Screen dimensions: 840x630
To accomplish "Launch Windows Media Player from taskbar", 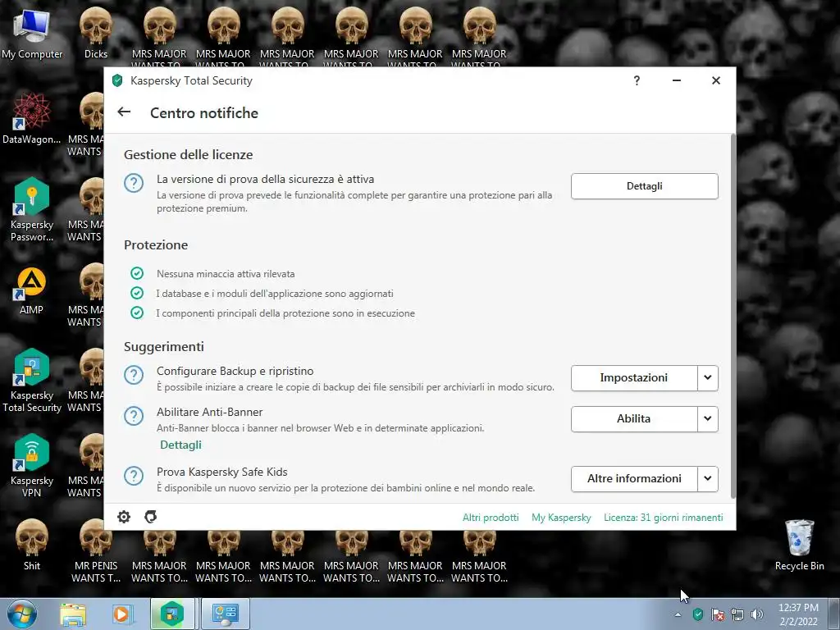I will click(x=121, y=614).
